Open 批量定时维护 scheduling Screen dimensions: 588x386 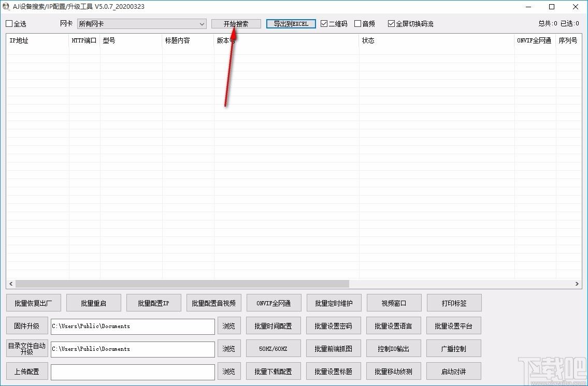coord(334,303)
